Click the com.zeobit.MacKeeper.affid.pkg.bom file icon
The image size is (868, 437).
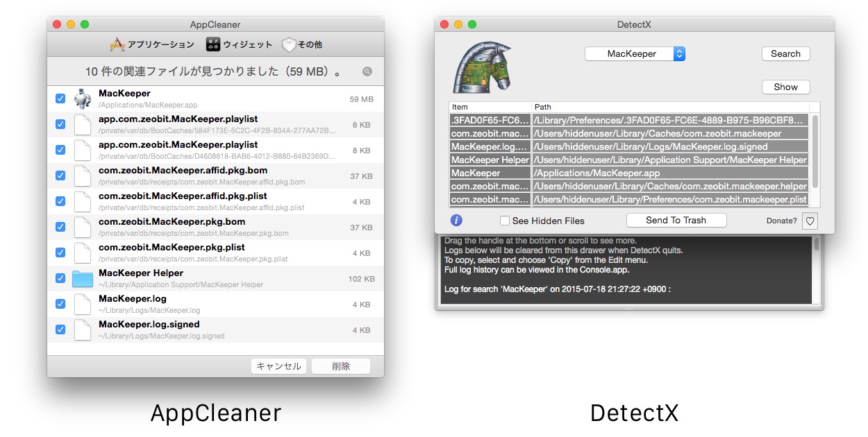83,176
